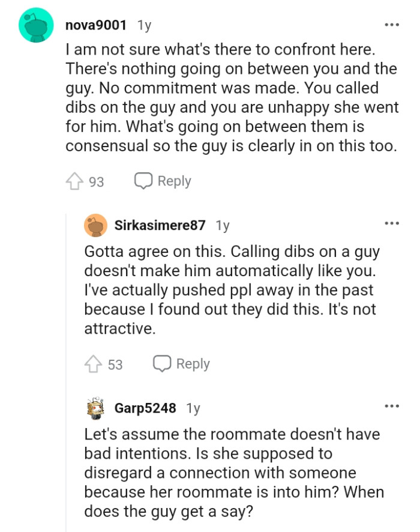This screenshot has width=420, height=532.
Task: Click the reply bubble icon under Sirkasimere87's comment
Action: pos(162,363)
